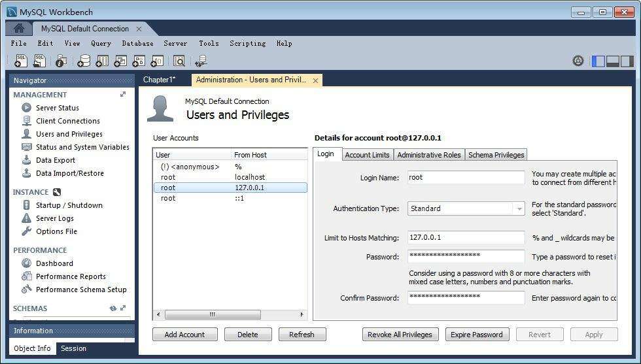Open the File menu
This screenshot has height=364, width=641.
point(19,43)
